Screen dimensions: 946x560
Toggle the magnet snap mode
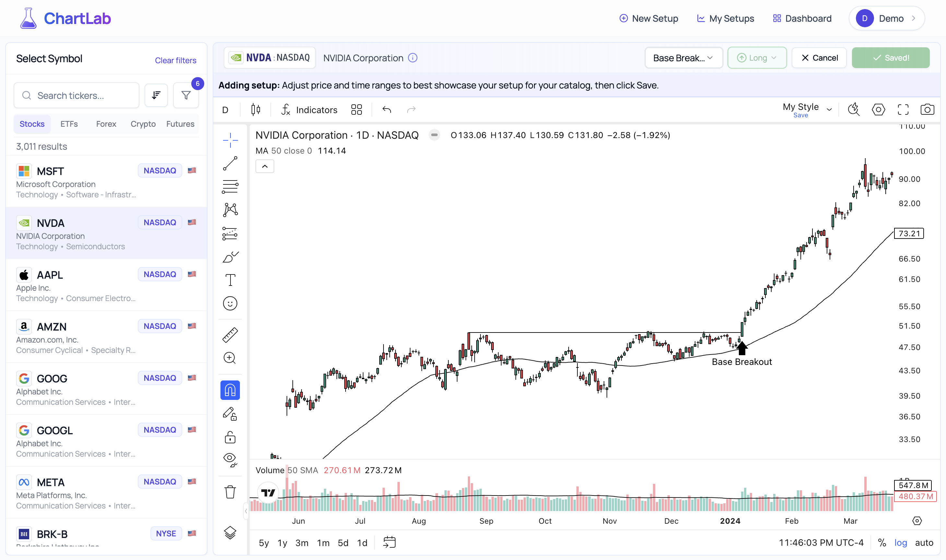pyautogui.click(x=230, y=390)
